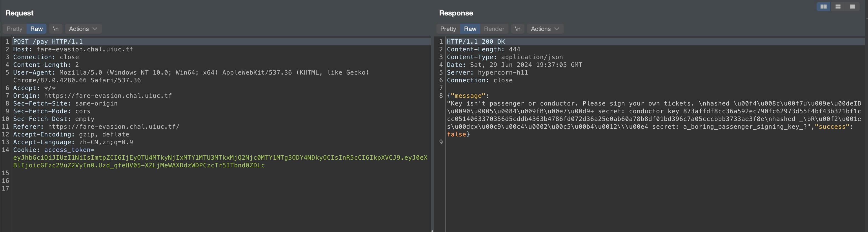Select the Raw tab in Request panel
The image size is (868, 232).
(37, 29)
